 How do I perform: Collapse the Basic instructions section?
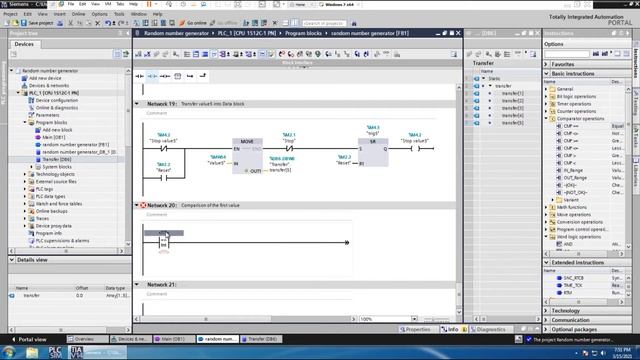click(x=547, y=73)
